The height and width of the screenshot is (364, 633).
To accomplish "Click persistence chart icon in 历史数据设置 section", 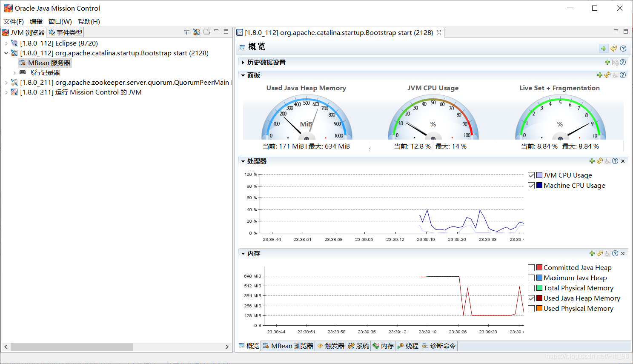I will point(615,63).
